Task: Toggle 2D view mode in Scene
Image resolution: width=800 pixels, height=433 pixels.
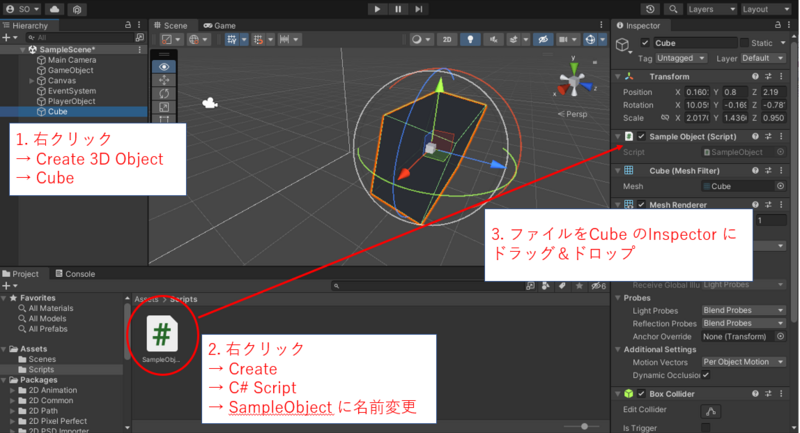Action: (x=447, y=39)
